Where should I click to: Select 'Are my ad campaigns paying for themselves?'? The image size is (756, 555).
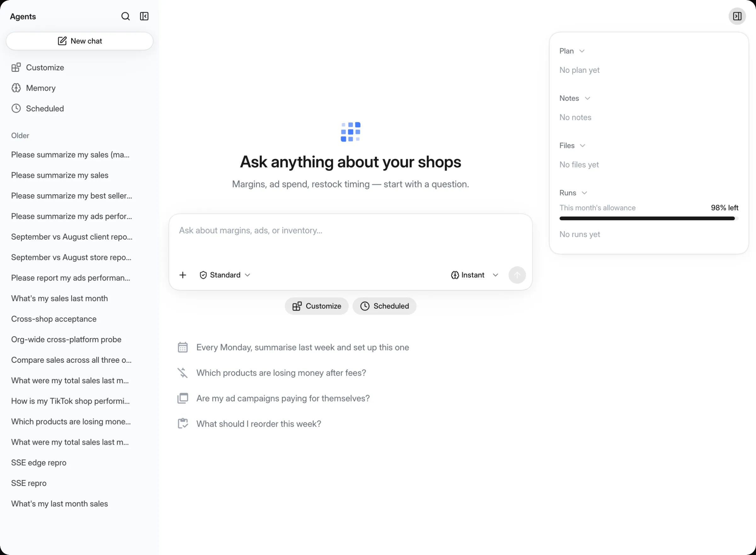[x=283, y=398]
